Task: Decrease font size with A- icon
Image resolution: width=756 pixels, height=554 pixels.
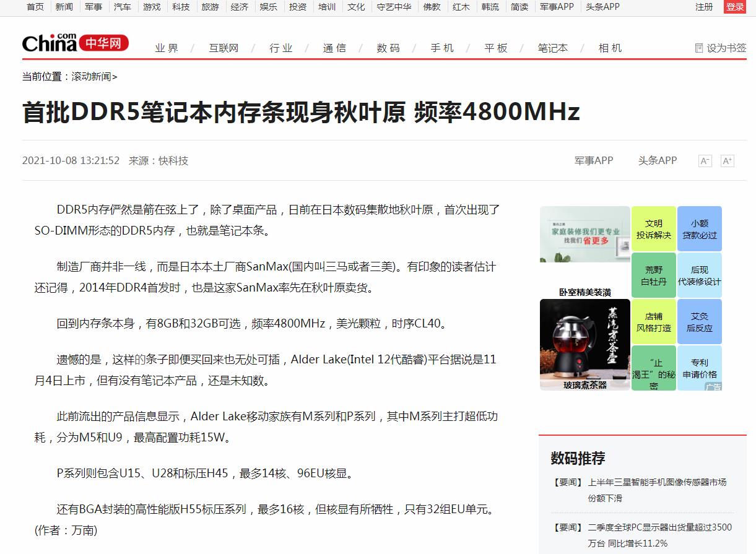Action: click(705, 161)
